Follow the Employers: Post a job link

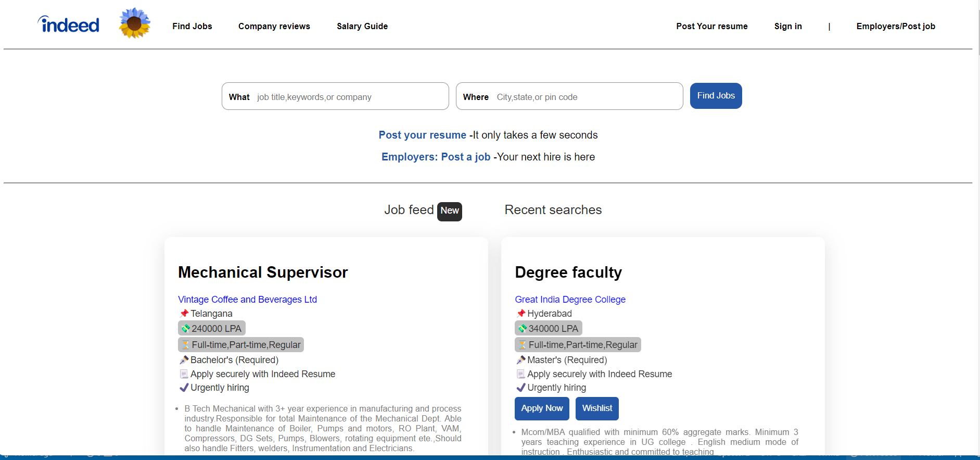tap(436, 157)
